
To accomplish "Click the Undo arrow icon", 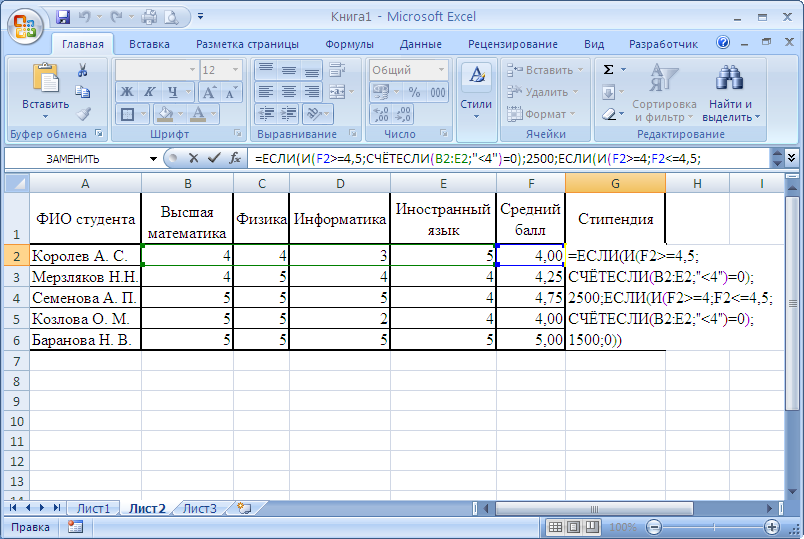I will (85, 17).
